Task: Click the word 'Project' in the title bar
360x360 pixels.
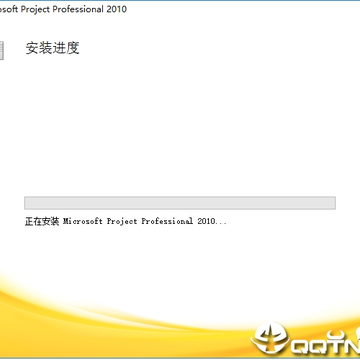Action: (35, 9)
